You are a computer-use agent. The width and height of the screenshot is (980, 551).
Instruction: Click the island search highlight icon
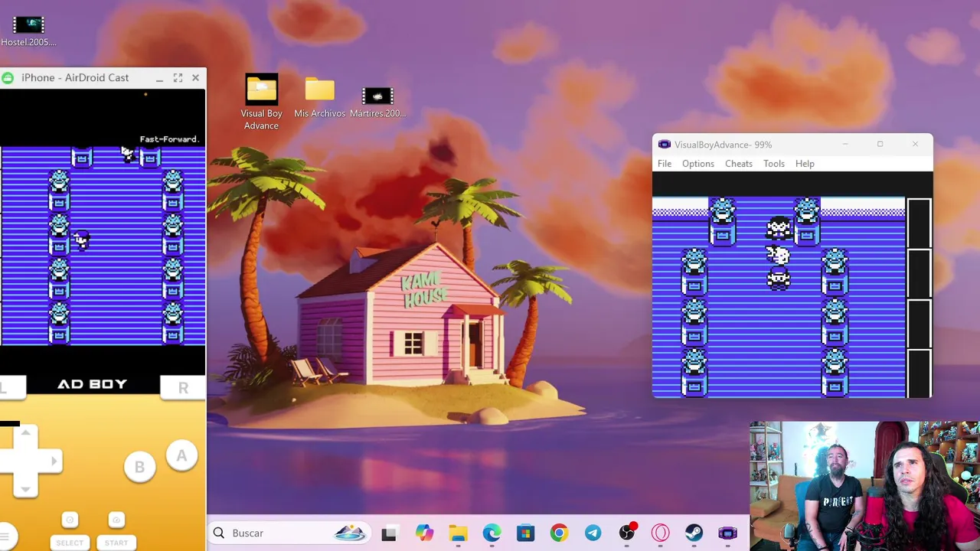[350, 533]
